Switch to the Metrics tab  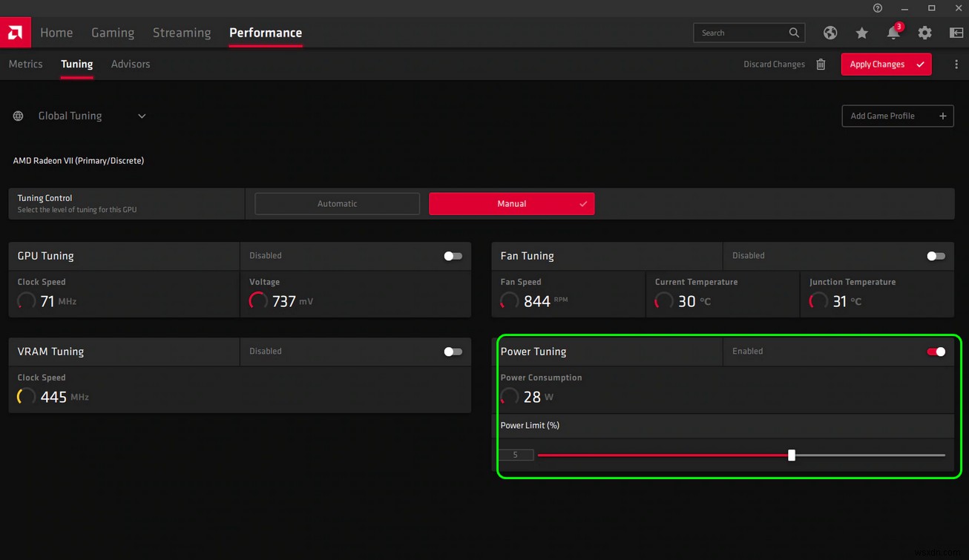pos(25,64)
